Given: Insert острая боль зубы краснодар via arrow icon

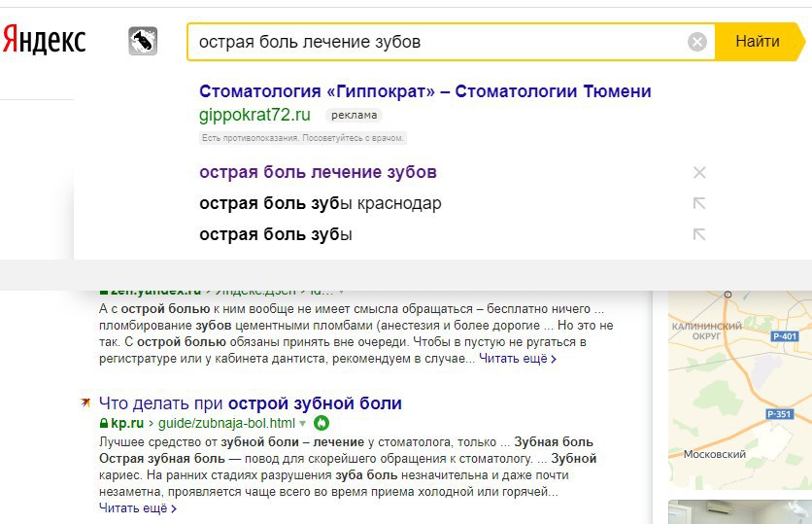Looking at the screenshot, I should (699, 203).
